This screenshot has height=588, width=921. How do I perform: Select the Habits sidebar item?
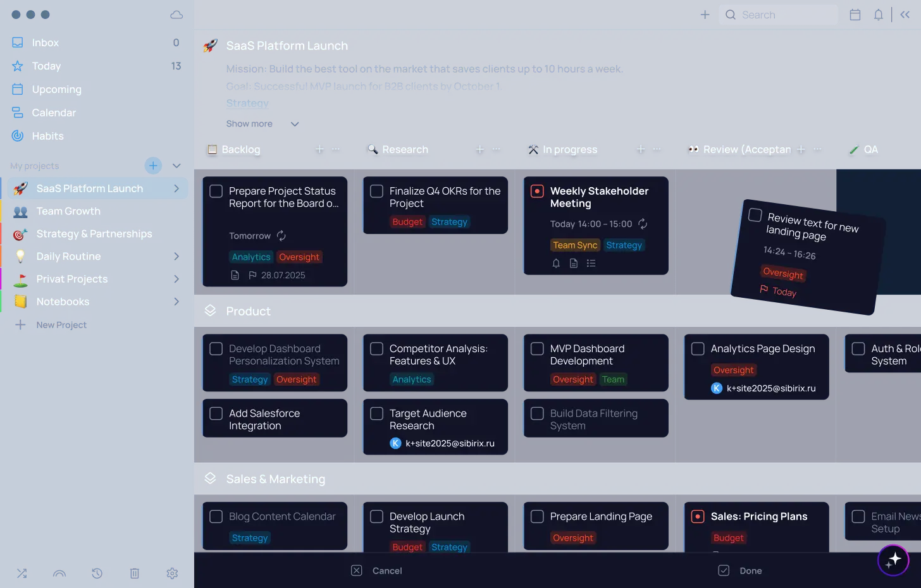pos(47,136)
